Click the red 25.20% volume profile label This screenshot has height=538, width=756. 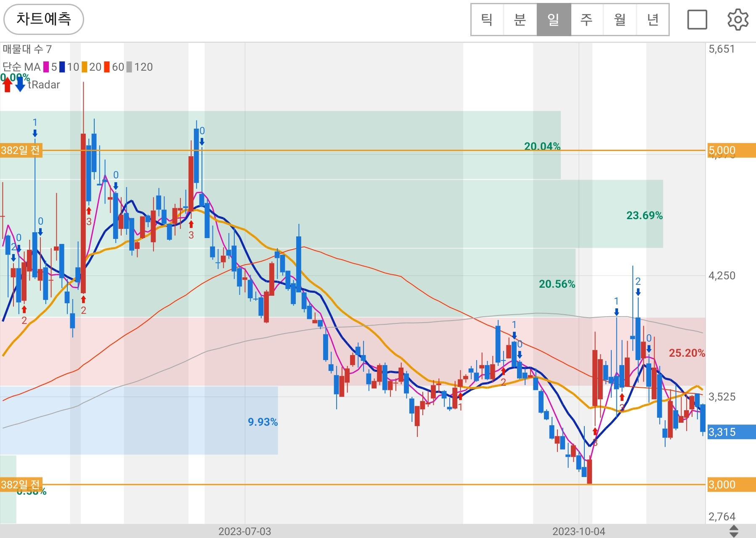pyautogui.click(x=687, y=353)
